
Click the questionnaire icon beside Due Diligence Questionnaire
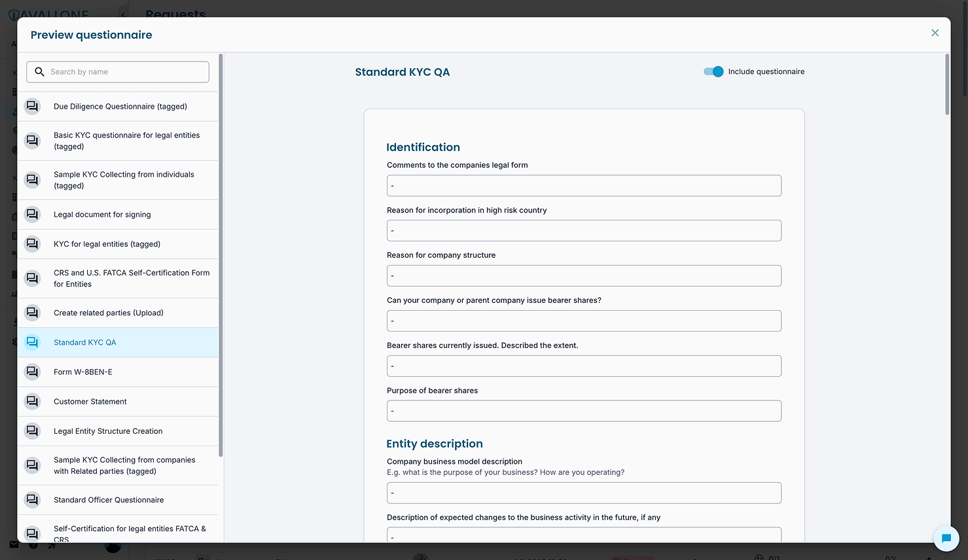(32, 106)
